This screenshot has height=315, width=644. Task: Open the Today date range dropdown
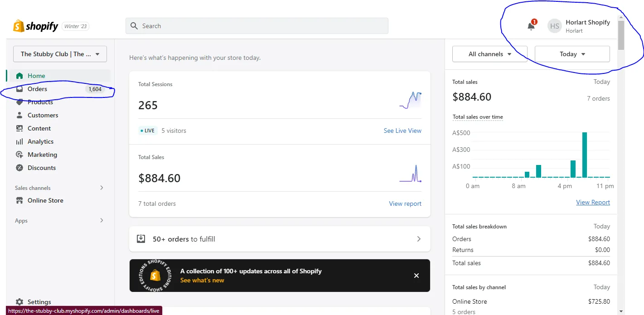coord(572,54)
